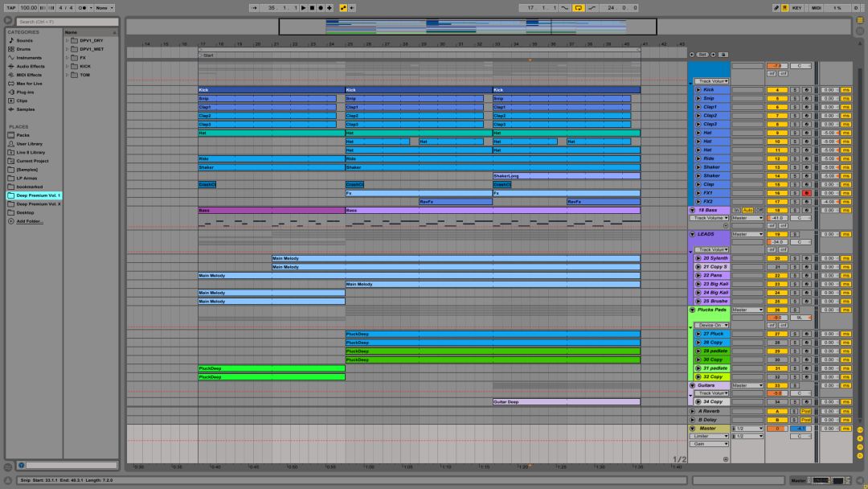Toggle Ride track activator number 12
The image size is (868, 489).
(x=776, y=159)
